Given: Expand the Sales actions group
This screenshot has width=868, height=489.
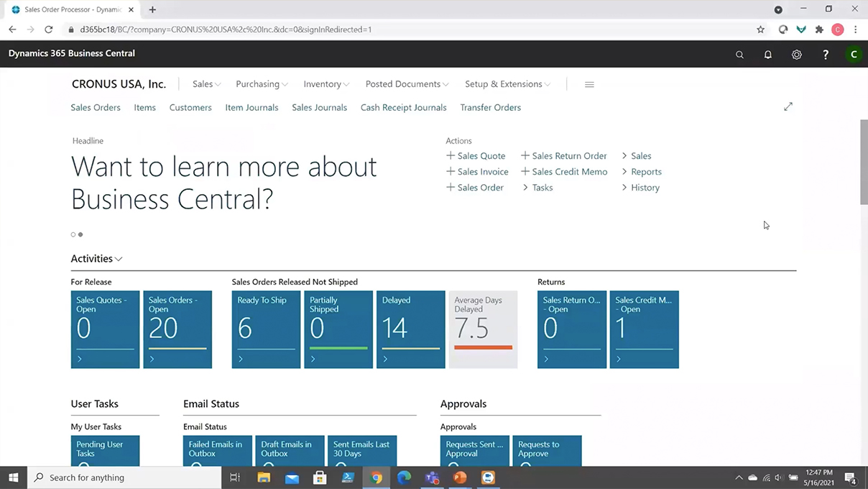Looking at the screenshot, I should click(637, 156).
